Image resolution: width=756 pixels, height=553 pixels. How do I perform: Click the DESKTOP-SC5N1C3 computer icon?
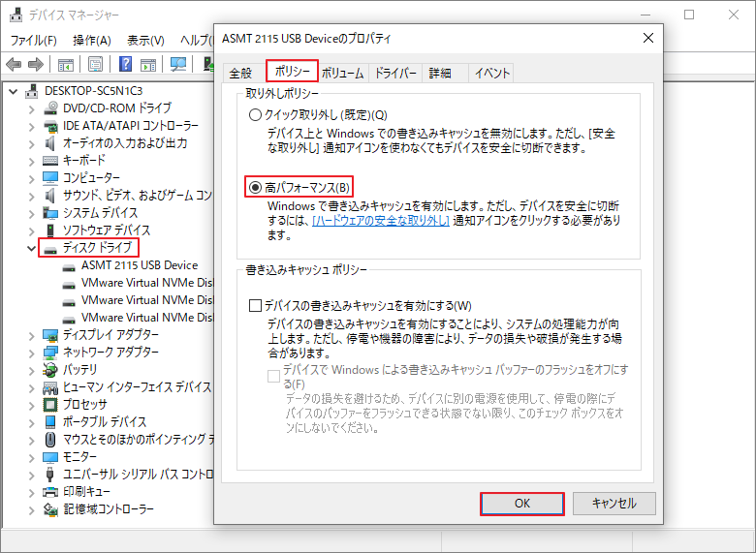click(32, 91)
